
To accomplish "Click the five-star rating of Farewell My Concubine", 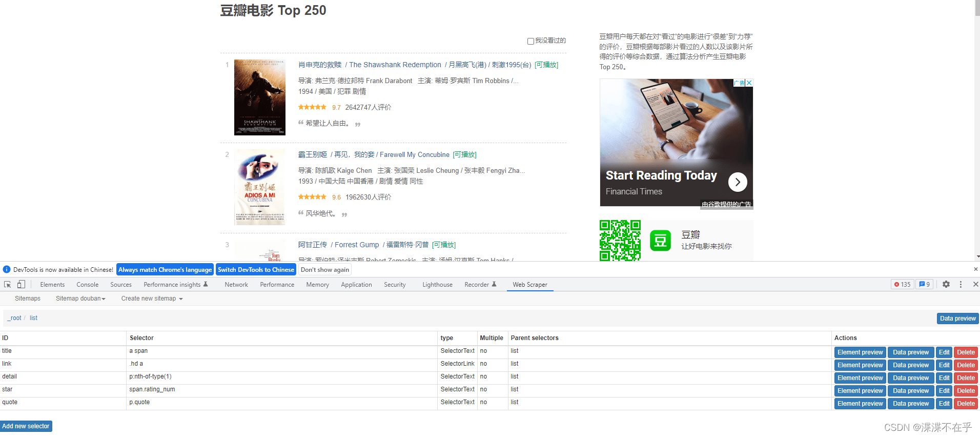I will click(312, 197).
